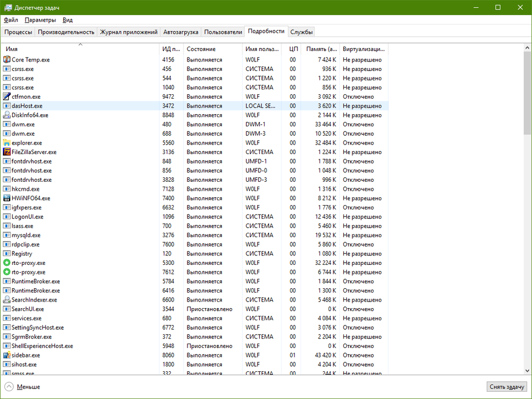Sort by the ИД process column header
532x399 pixels.
[x=171, y=49]
